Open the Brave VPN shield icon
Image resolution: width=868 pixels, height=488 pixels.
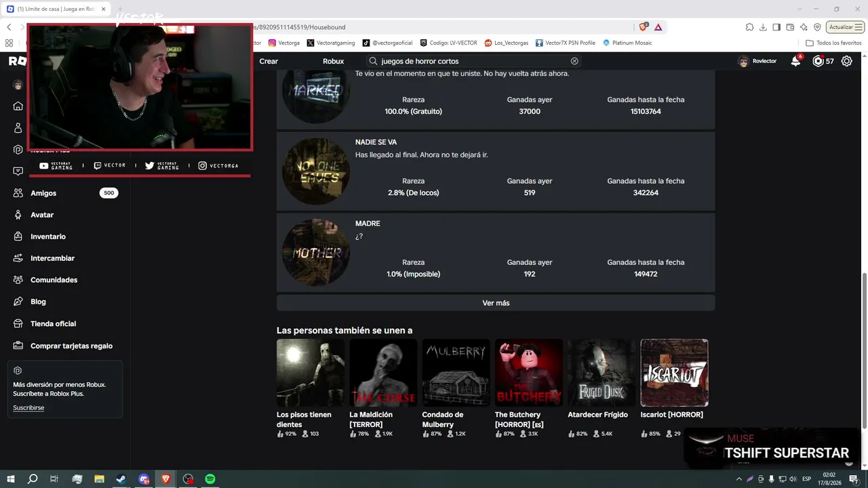[817, 27]
